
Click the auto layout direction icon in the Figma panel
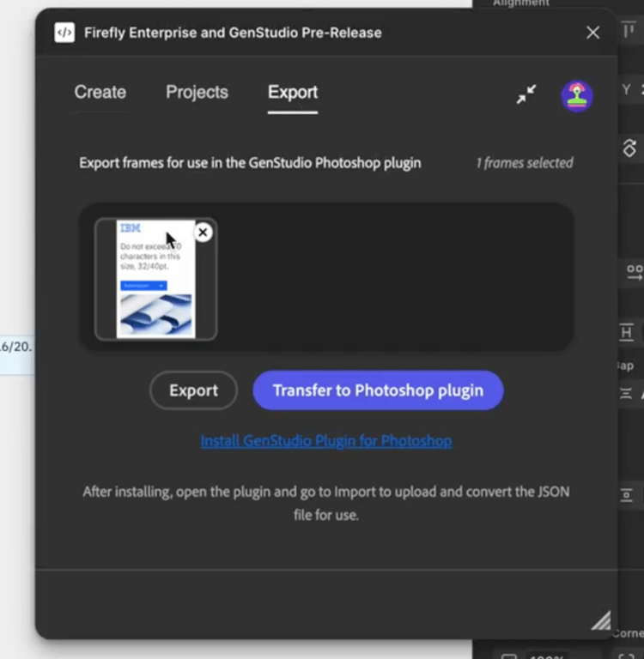(635, 272)
